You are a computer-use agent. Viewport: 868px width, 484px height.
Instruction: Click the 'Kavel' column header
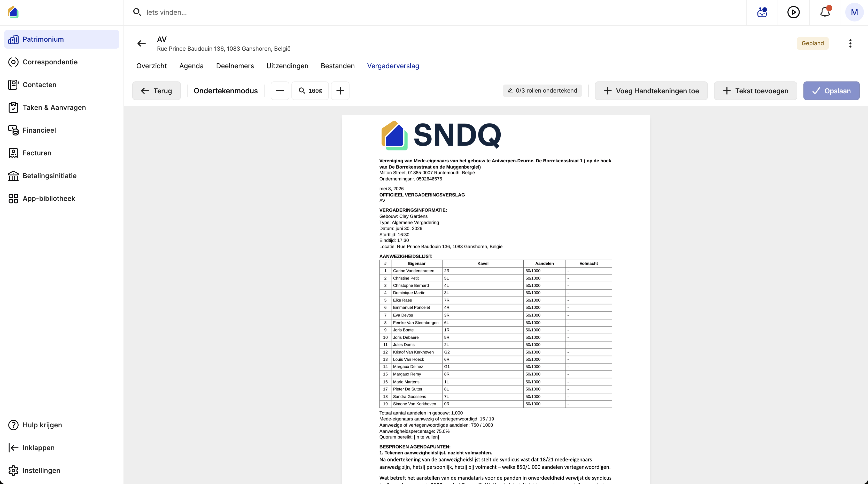point(483,264)
